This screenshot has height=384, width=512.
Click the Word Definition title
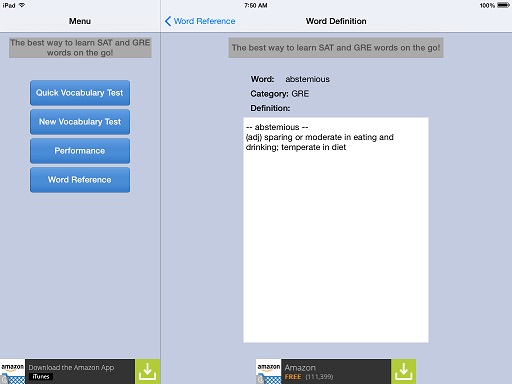[x=336, y=21]
